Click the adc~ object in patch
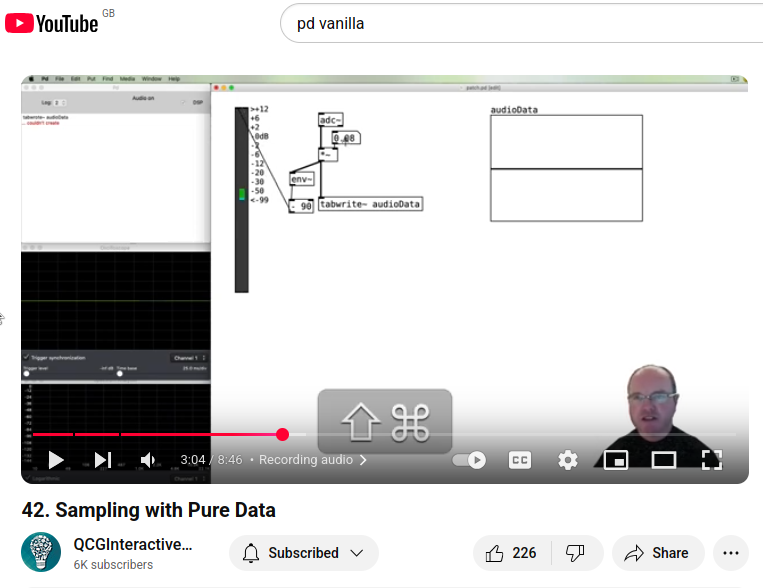The width and height of the screenshot is (763, 588). [330, 120]
